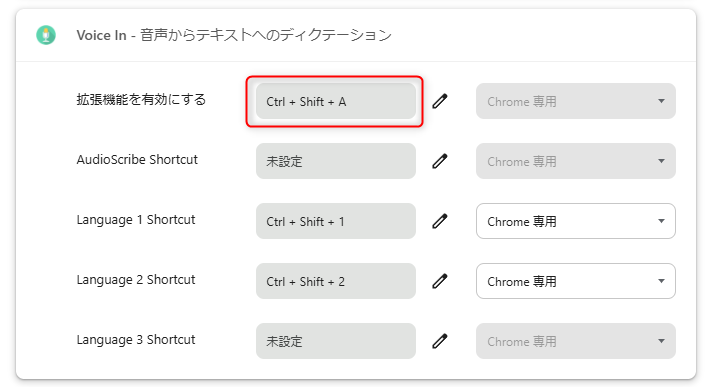
Task: Click the Language 3 未設定 shortcut field
Action: point(335,341)
